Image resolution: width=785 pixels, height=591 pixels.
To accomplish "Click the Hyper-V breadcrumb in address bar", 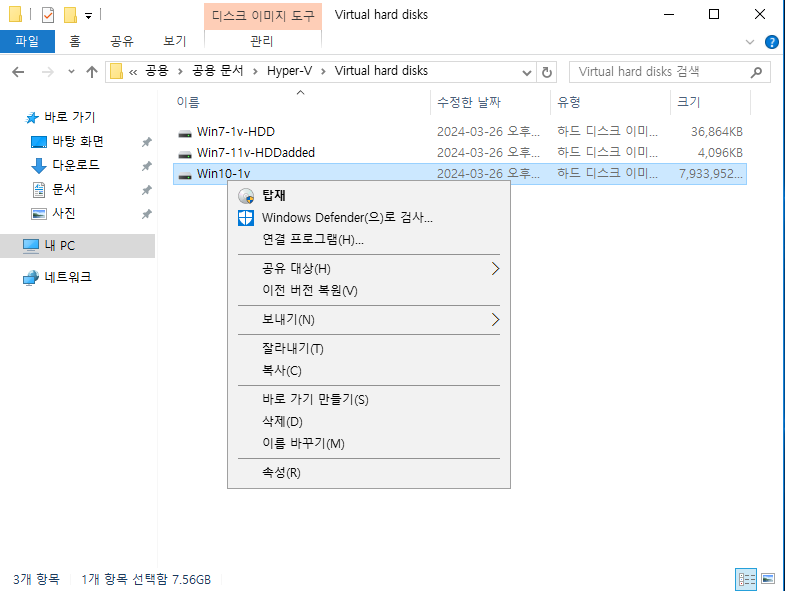I will [289, 71].
